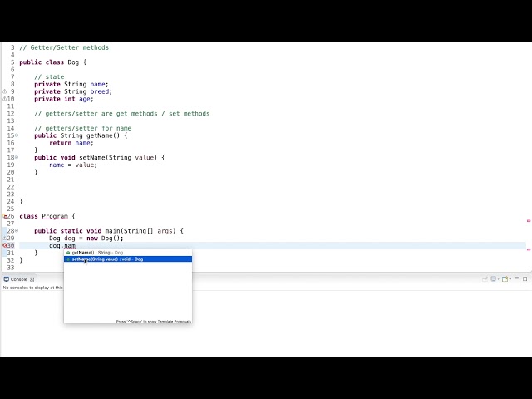The image size is (532, 399).
Task: Close the Console view with its X
Action: click(x=32, y=279)
